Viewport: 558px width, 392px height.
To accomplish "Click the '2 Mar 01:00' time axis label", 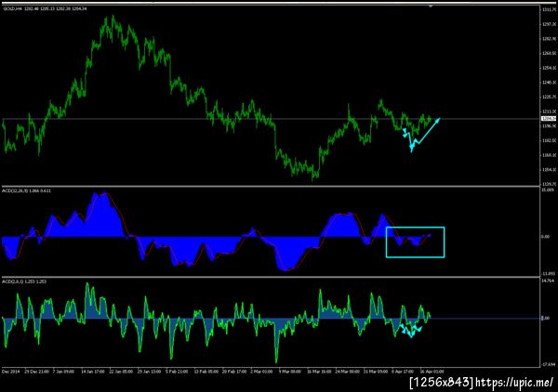I will pos(261,372).
